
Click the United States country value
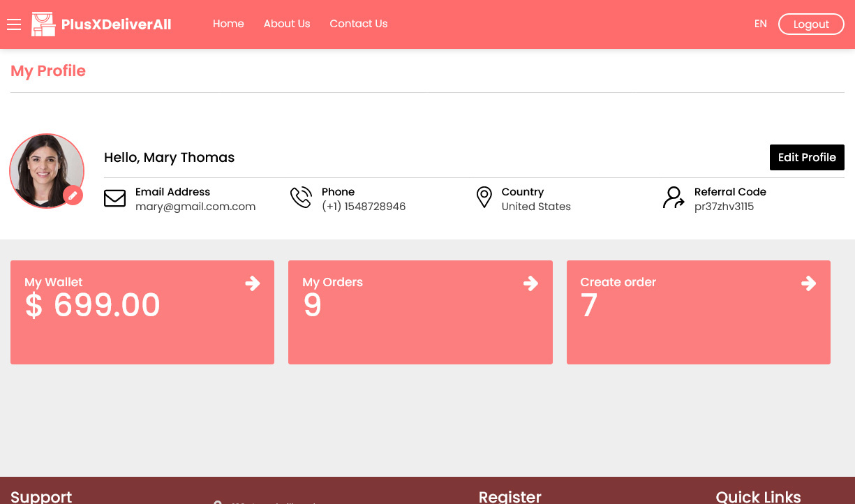(536, 207)
